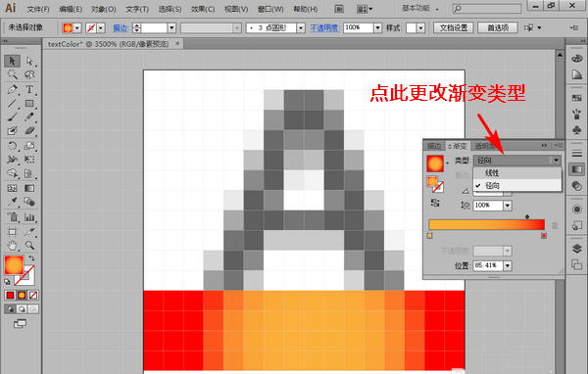Pick the Eyedropper tool

[x=12, y=202]
